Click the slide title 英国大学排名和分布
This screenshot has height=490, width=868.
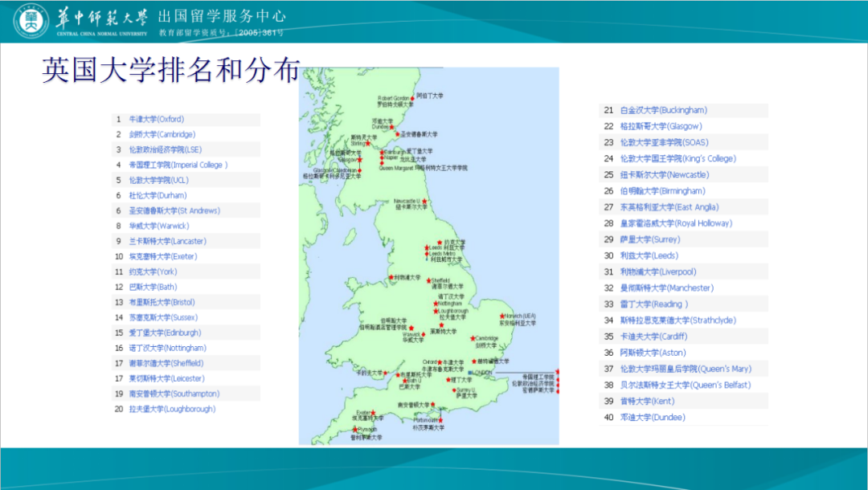click(x=170, y=71)
